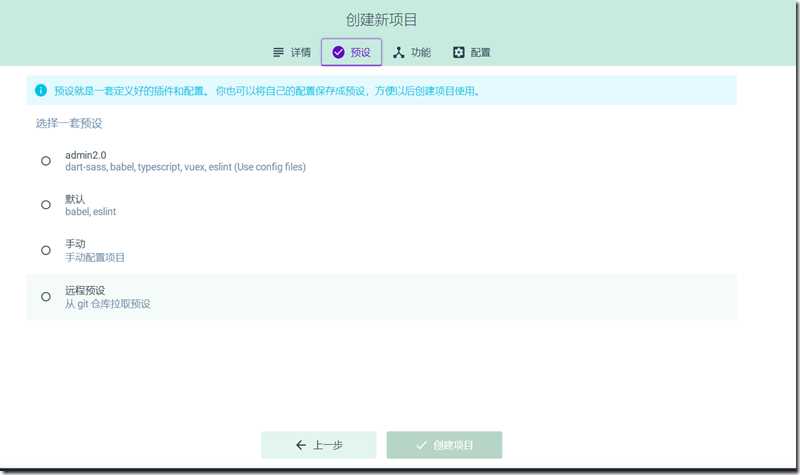Viewport: 800px width, 475px height.
Task: Click the 功能 branch icon
Action: [398, 52]
